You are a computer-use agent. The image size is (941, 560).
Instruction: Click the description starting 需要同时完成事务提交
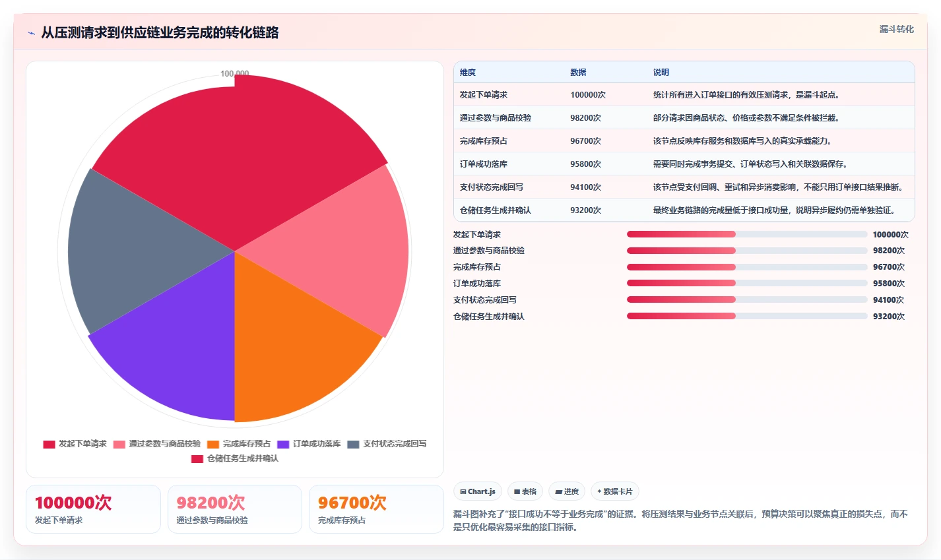point(751,164)
